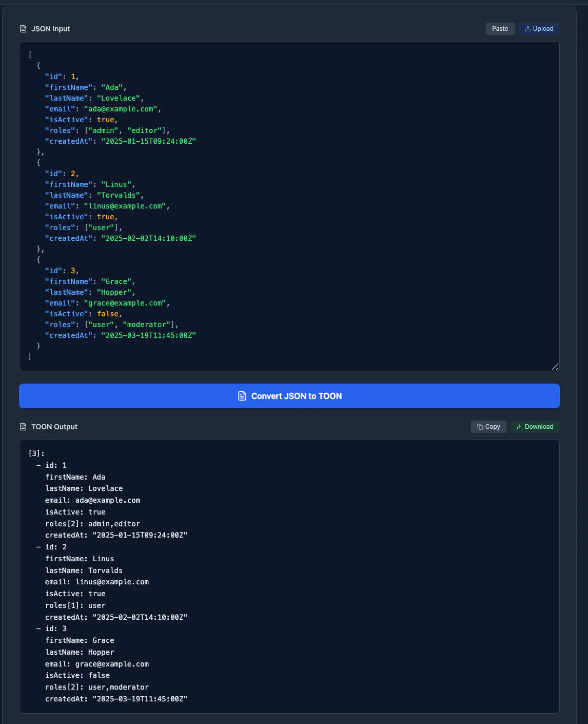
Task: Click "firstName: Ada" in TOON output
Action: 75,477
